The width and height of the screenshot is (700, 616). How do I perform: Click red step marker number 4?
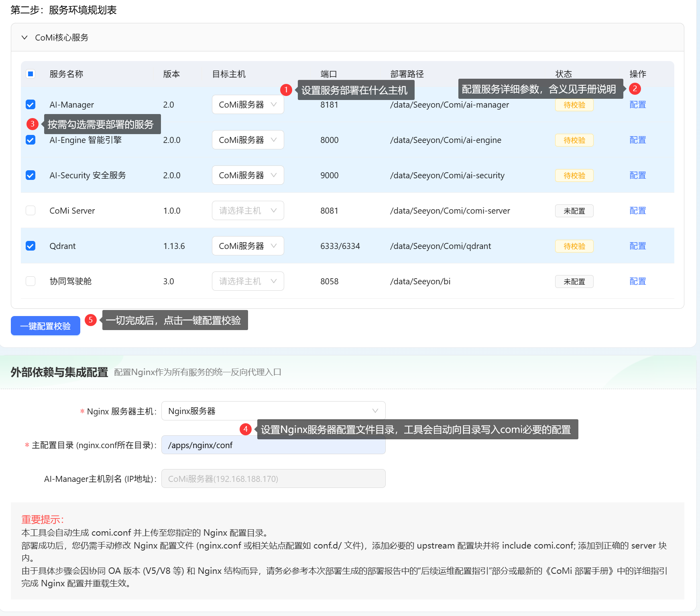(x=246, y=429)
